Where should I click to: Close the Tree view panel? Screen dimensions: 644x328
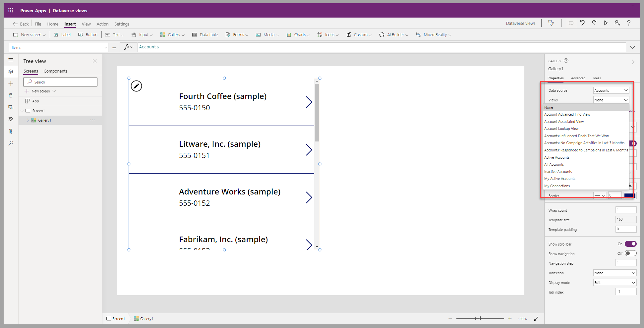tap(94, 61)
